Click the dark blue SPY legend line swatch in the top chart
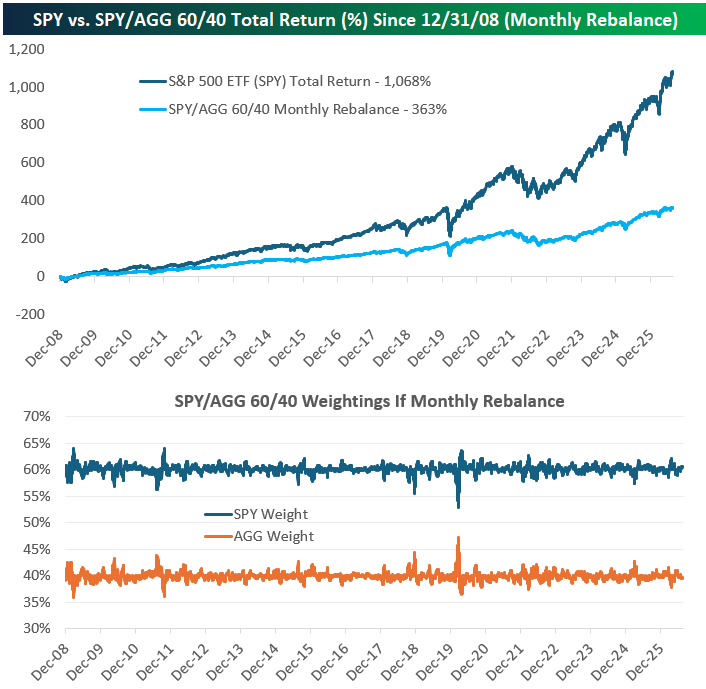 coord(153,82)
